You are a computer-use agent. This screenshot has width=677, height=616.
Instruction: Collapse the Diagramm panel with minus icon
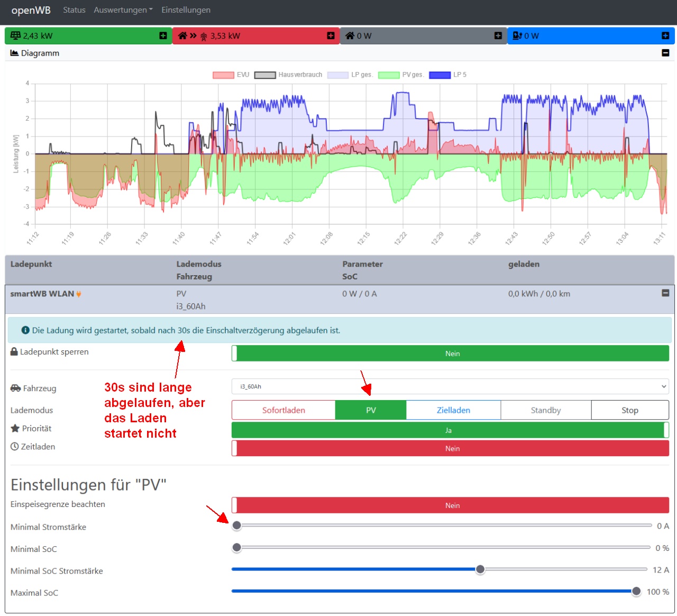click(x=665, y=53)
